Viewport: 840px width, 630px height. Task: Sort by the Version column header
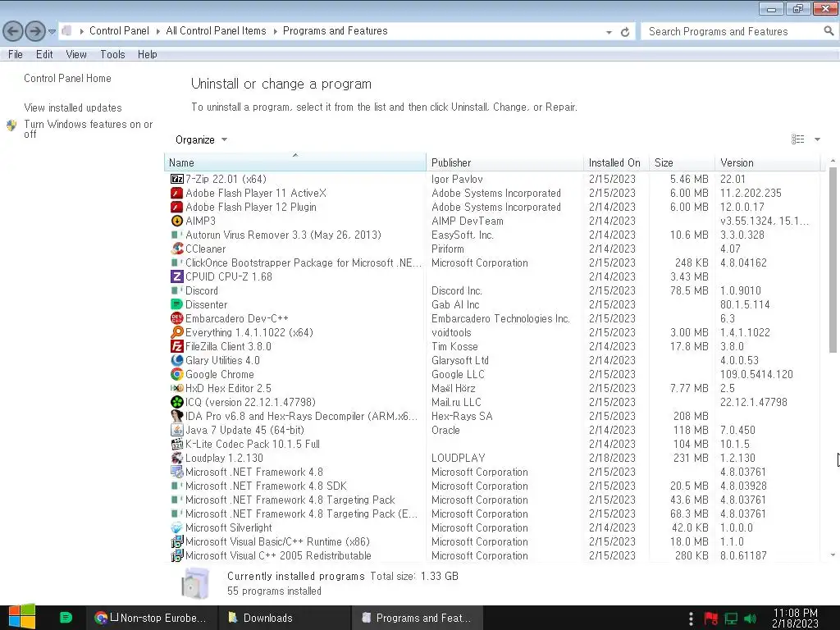tap(768, 162)
